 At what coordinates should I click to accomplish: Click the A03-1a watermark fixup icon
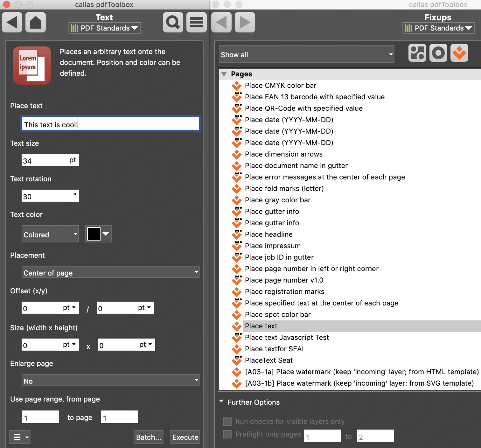[x=237, y=372]
